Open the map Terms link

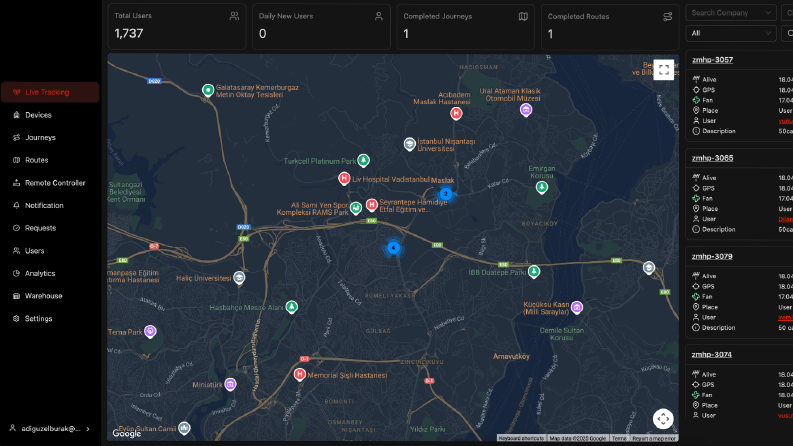(619, 438)
